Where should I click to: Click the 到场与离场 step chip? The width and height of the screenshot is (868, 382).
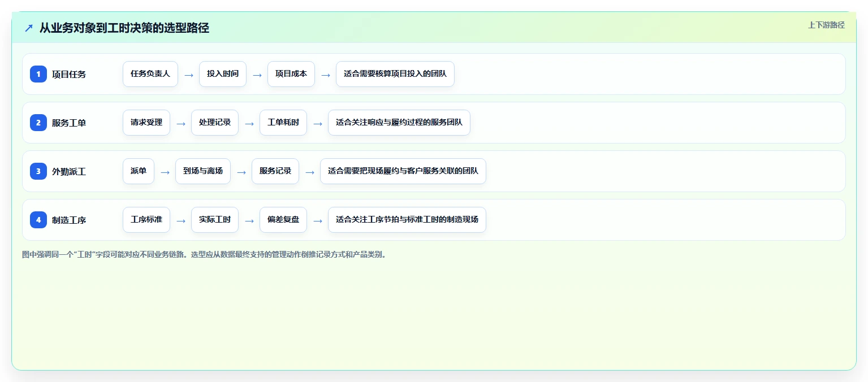pyautogui.click(x=203, y=171)
